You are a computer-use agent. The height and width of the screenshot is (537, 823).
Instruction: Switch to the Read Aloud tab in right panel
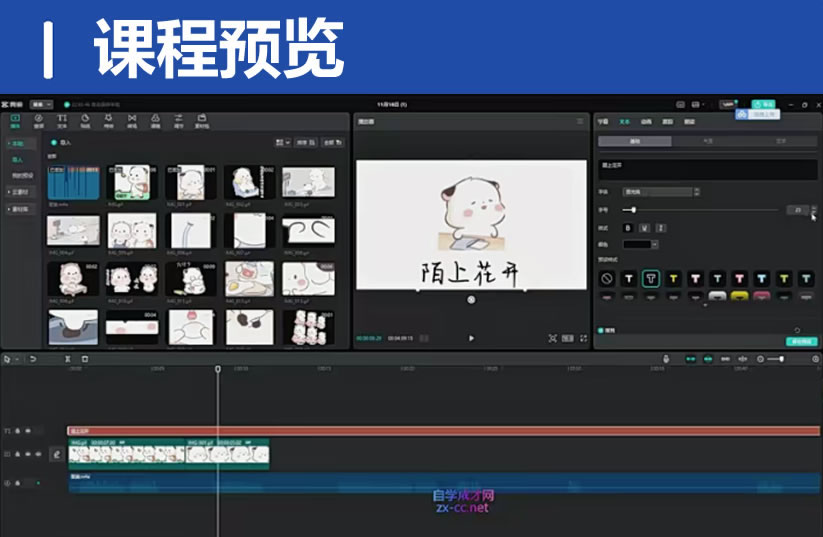[x=689, y=121]
